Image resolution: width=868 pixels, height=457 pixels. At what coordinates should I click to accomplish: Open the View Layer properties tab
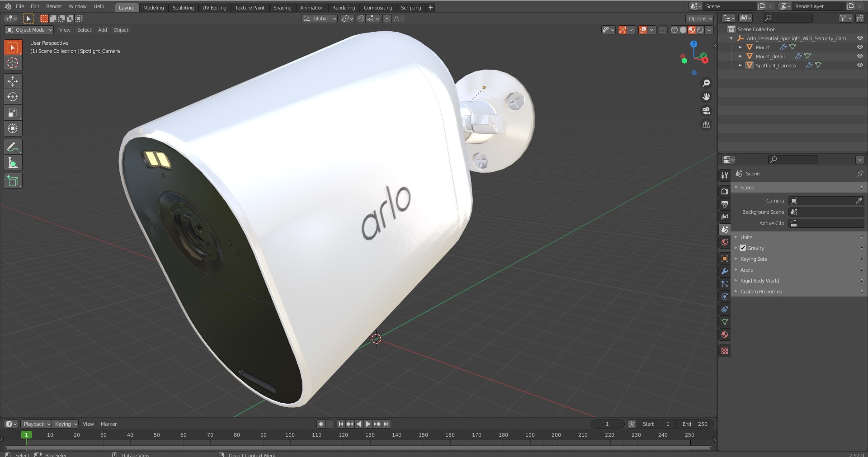coord(725,217)
